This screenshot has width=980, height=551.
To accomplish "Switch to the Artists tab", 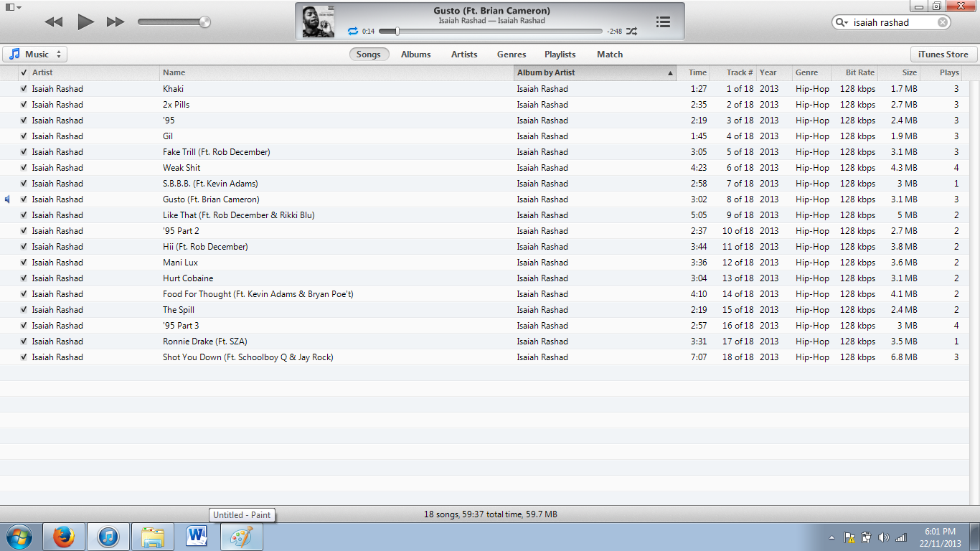I will pos(464,55).
